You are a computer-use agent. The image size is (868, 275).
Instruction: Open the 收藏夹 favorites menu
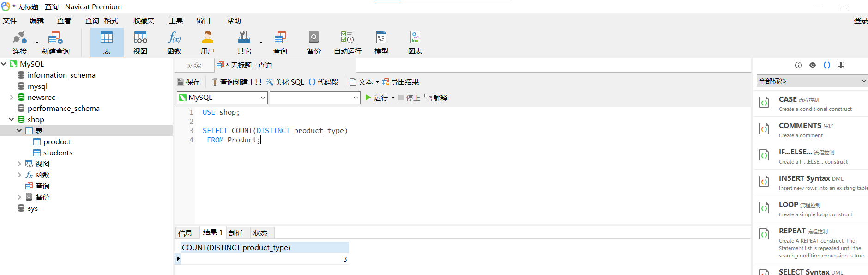click(144, 20)
